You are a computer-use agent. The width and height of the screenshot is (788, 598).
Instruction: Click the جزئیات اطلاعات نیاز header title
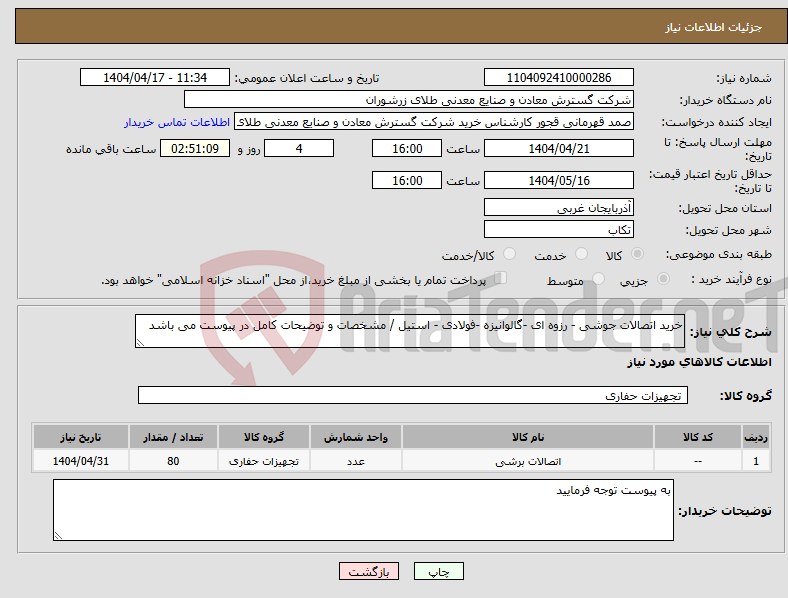pos(714,27)
